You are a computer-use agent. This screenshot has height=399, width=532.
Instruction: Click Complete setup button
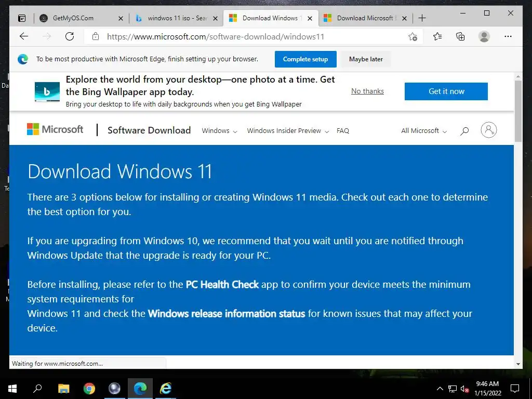coord(305,59)
